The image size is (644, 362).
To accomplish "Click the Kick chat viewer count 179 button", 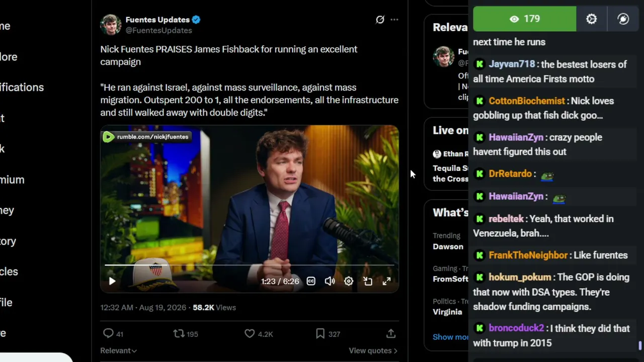I will (x=524, y=19).
